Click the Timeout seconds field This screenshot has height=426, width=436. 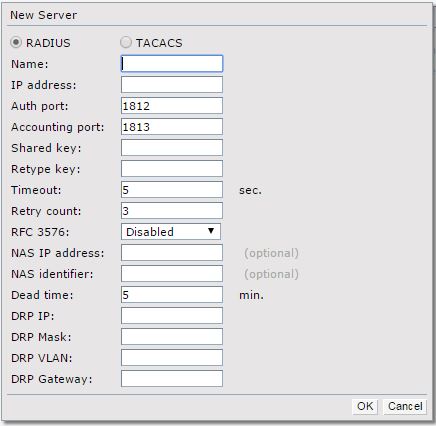point(172,190)
